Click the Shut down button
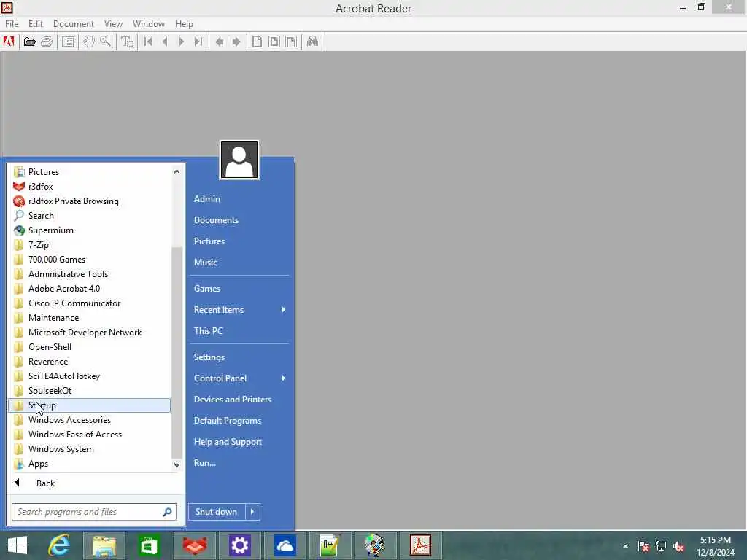This screenshot has height=560, width=747. tap(217, 512)
